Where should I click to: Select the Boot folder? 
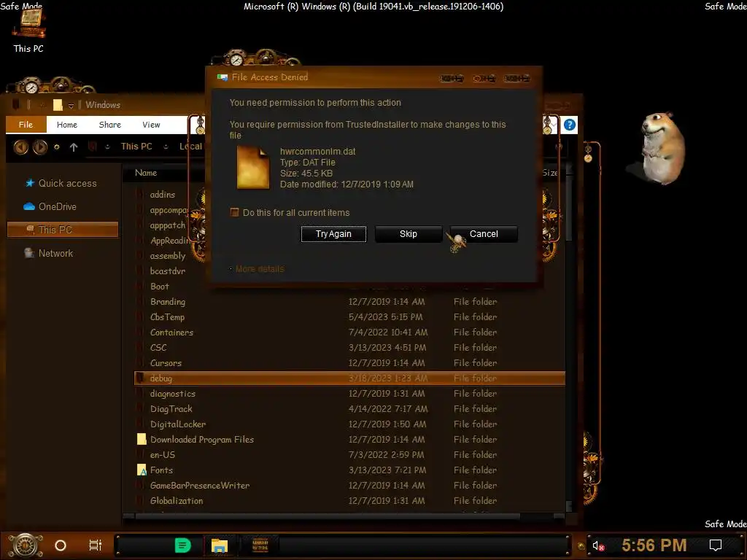(x=160, y=287)
